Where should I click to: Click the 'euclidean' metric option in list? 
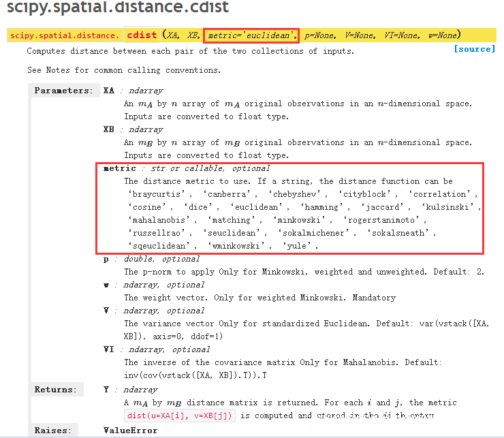click(257, 207)
